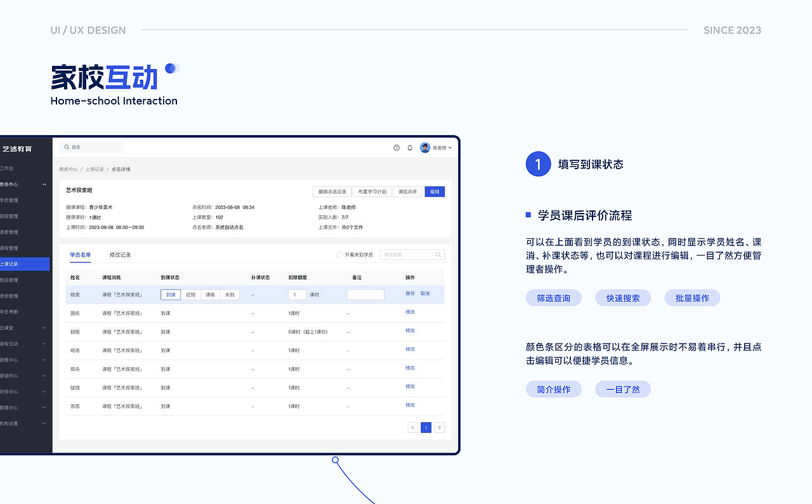Click 取消 in 晓雯's row
The width and height of the screenshot is (812, 504).
(x=425, y=294)
